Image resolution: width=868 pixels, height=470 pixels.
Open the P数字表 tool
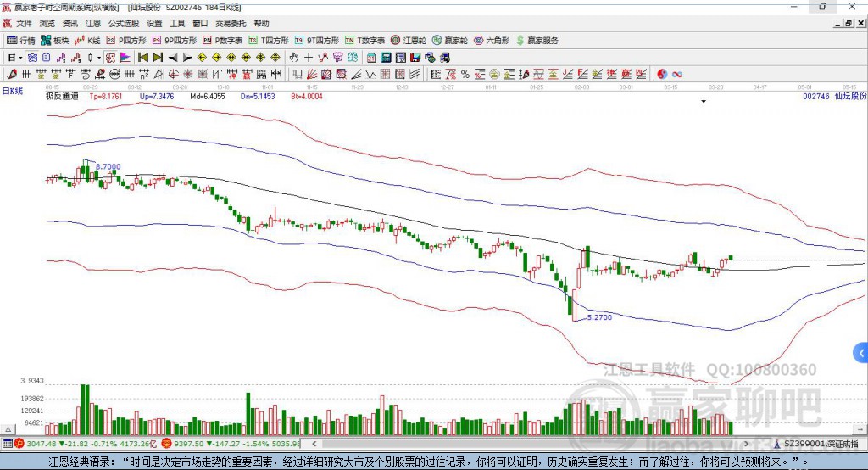223,41
